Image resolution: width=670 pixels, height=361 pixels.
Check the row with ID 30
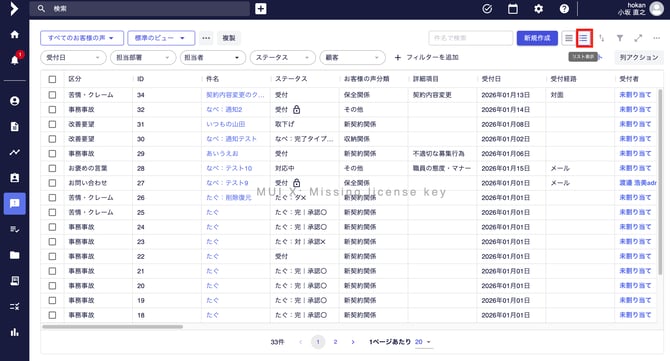[x=52, y=139]
